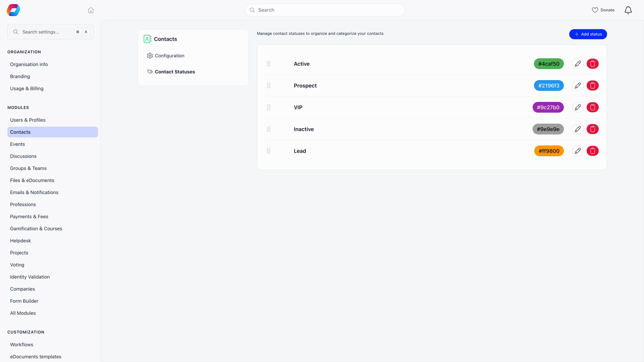Click the Add status button
644x362 pixels.
[588, 34]
